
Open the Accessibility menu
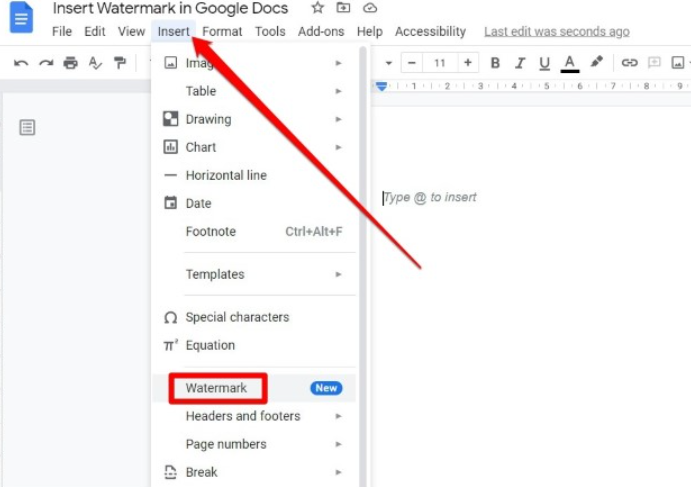pyautogui.click(x=430, y=31)
